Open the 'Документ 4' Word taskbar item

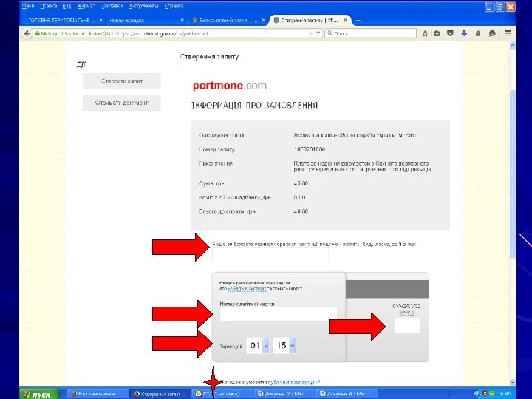(x=347, y=394)
